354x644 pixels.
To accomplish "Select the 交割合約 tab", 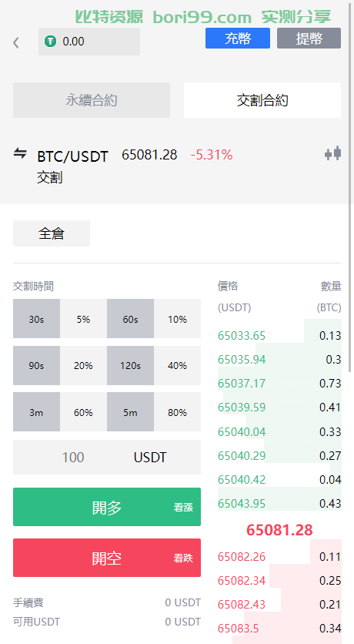I will pos(262,100).
